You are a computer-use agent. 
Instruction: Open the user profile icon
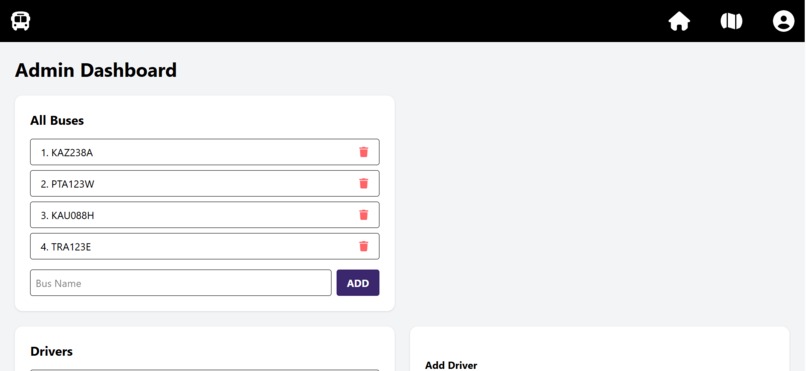click(783, 21)
